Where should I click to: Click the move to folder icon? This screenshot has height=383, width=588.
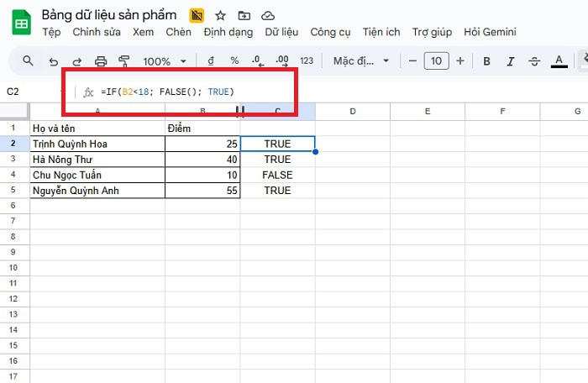(244, 15)
